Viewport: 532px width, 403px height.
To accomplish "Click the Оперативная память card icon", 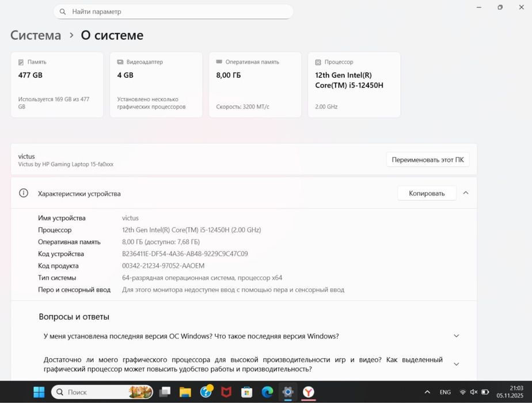I will point(219,62).
